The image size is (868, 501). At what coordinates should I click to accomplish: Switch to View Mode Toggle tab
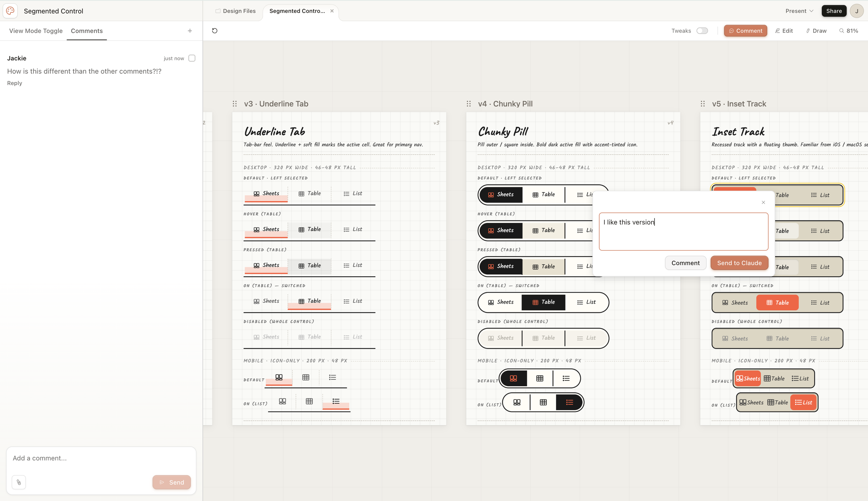[36, 31]
